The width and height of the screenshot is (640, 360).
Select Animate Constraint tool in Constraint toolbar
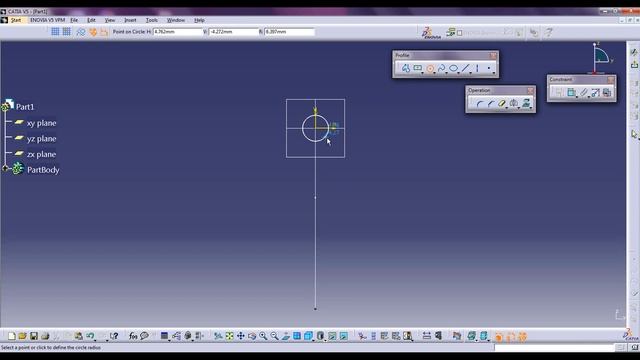pos(596,93)
